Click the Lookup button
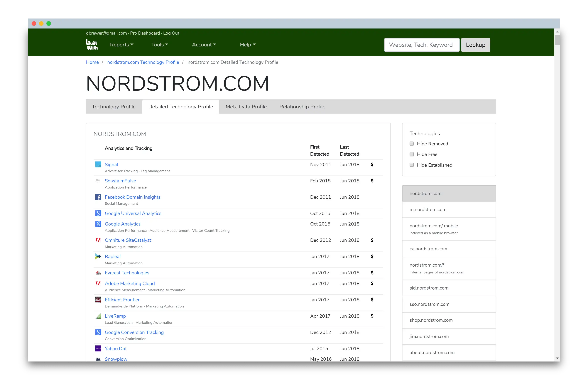 coord(475,45)
